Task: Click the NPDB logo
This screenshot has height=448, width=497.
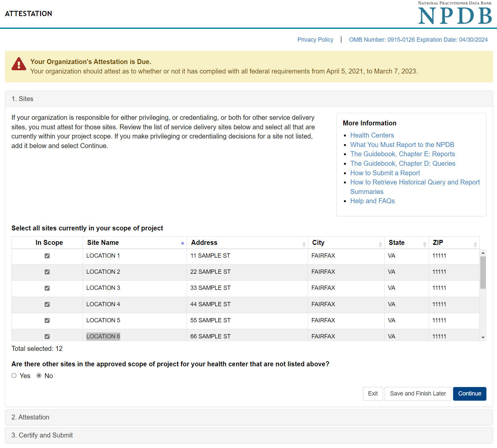Action: click(x=455, y=13)
